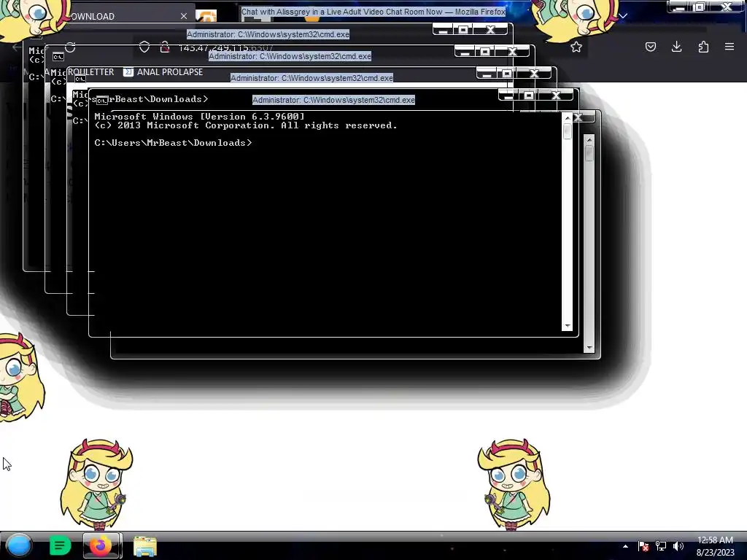Minimize the Firefox window
The width and height of the screenshot is (747, 560).
(679, 7)
